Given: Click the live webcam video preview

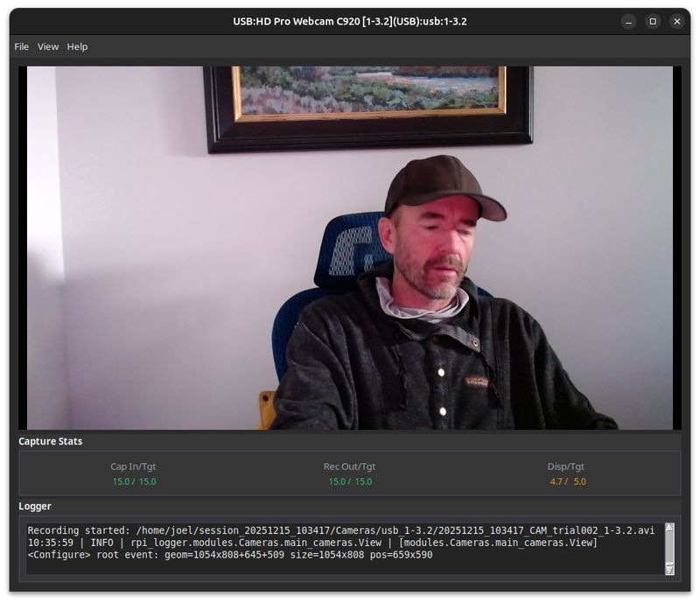Looking at the screenshot, I should 348,247.
